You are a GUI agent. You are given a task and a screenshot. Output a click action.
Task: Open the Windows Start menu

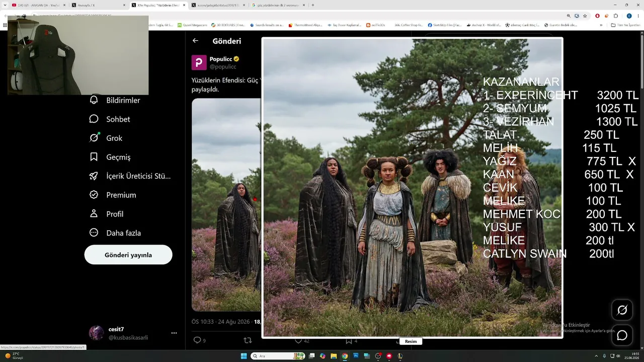244,356
